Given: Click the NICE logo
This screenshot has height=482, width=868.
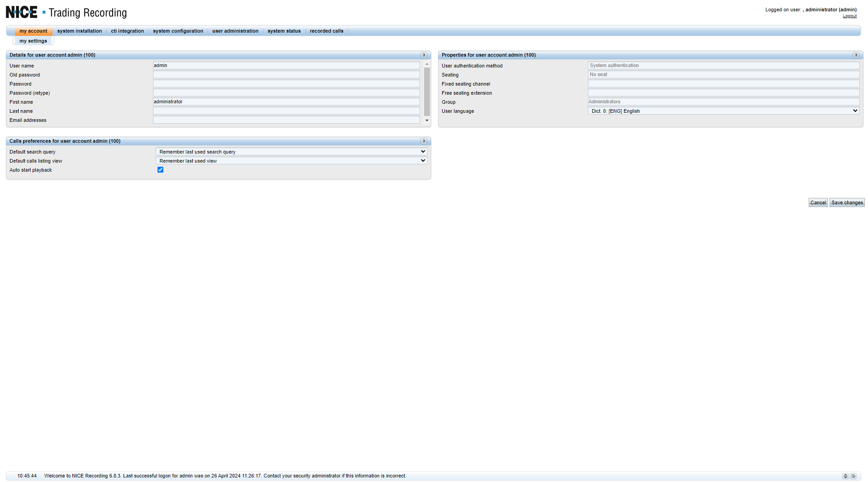Looking at the screenshot, I should coord(22,12).
